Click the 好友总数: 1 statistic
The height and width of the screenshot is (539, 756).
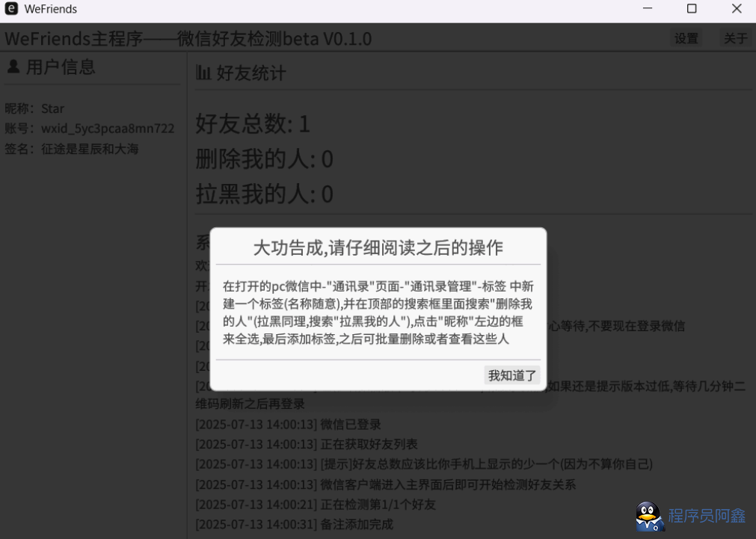coord(253,124)
